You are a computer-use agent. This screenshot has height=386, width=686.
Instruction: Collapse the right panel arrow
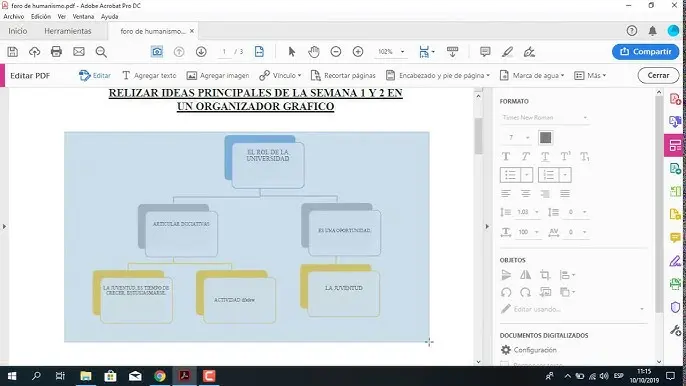487,226
